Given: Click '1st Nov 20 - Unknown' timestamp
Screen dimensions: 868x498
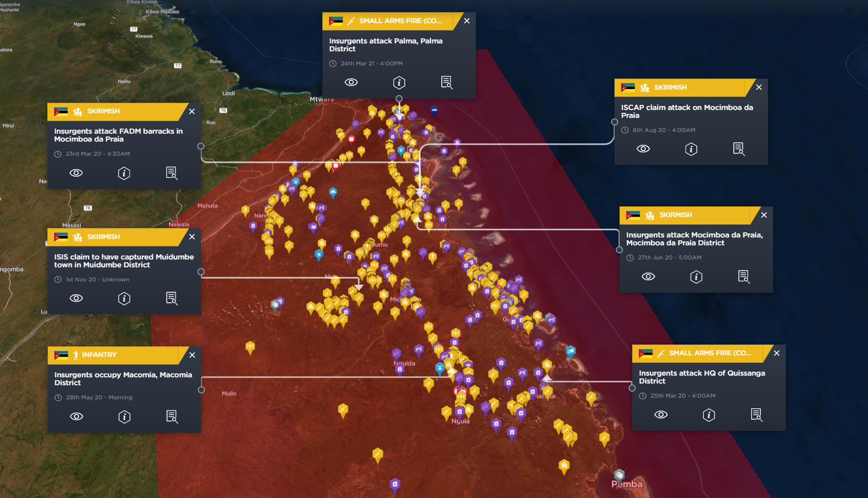Looking at the screenshot, I should click(98, 280).
